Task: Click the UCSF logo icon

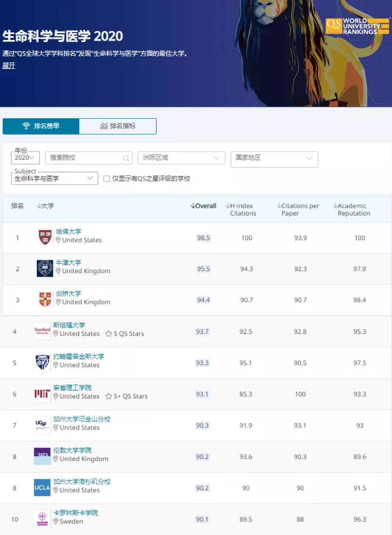Action: (42, 425)
